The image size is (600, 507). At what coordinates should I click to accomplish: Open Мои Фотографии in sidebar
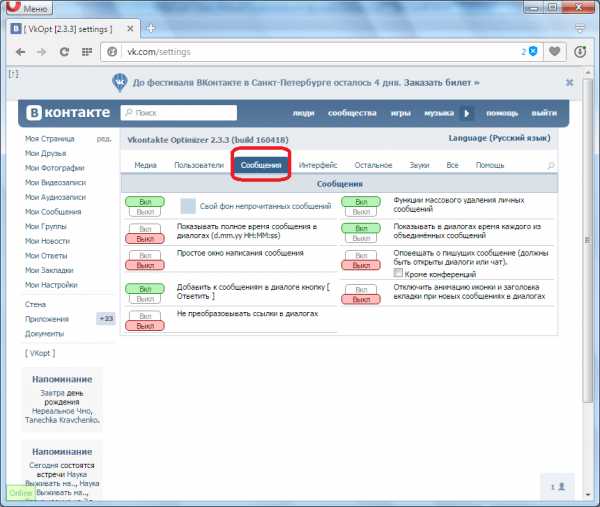54,168
